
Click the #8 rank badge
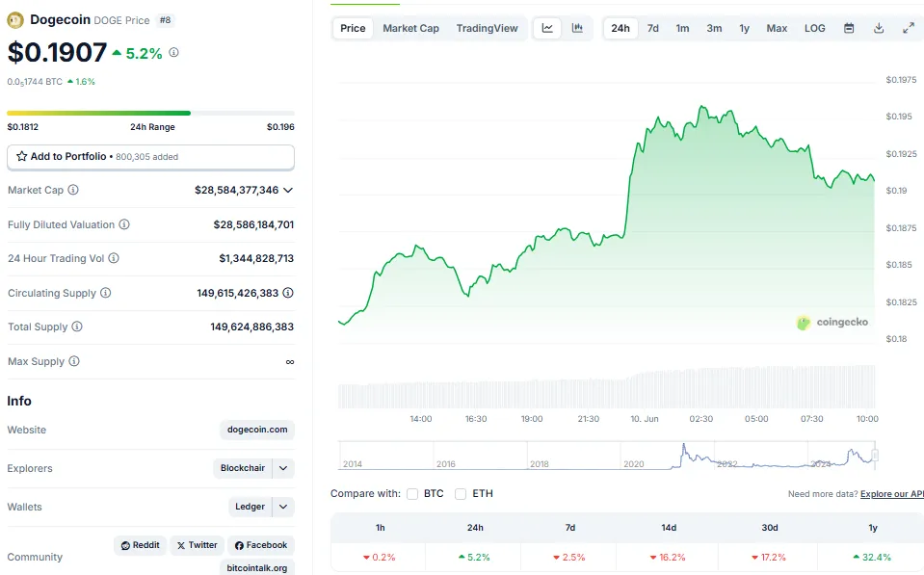tap(165, 20)
